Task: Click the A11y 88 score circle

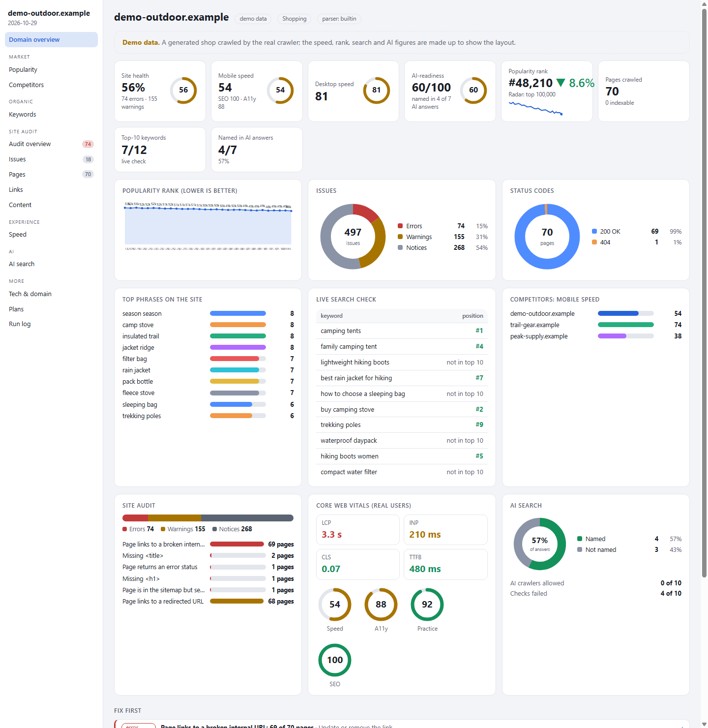Action: [381, 605]
